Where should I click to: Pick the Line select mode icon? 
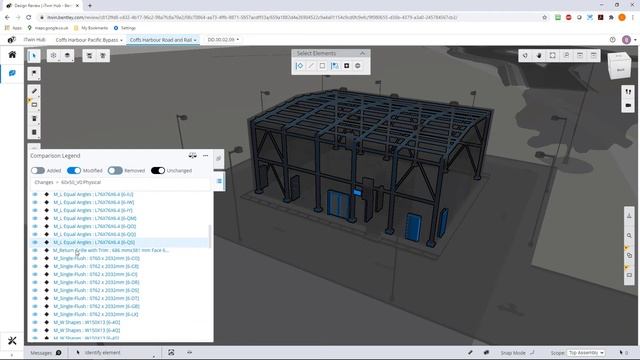tap(311, 66)
